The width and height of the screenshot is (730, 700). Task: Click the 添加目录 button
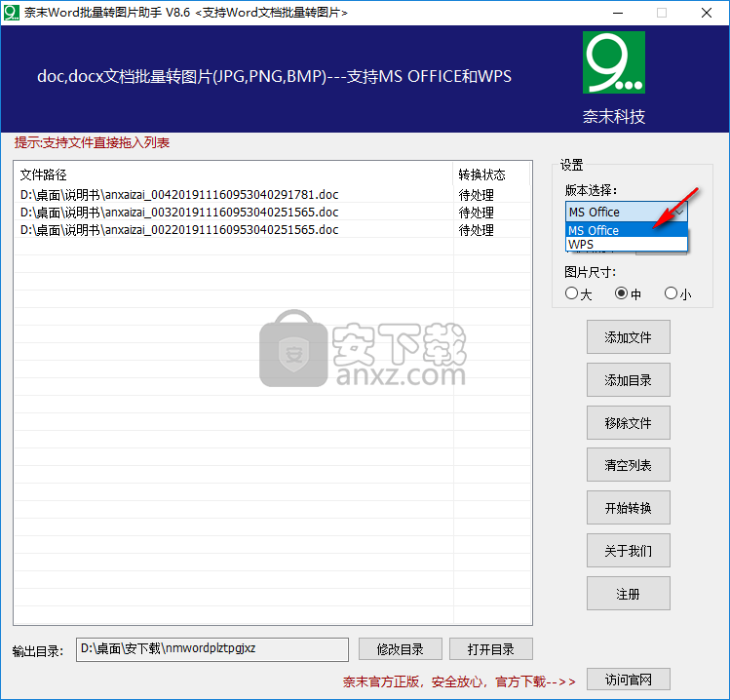coord(628,379)
